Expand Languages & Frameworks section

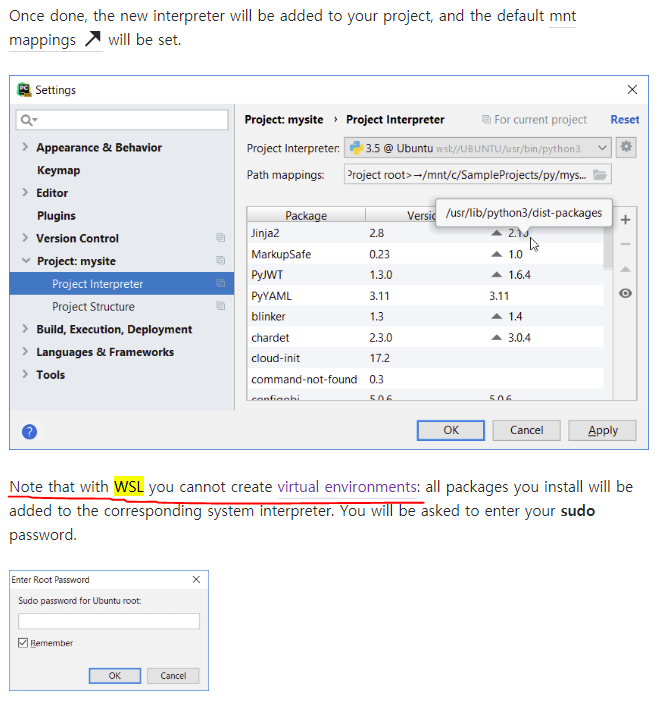25,352
